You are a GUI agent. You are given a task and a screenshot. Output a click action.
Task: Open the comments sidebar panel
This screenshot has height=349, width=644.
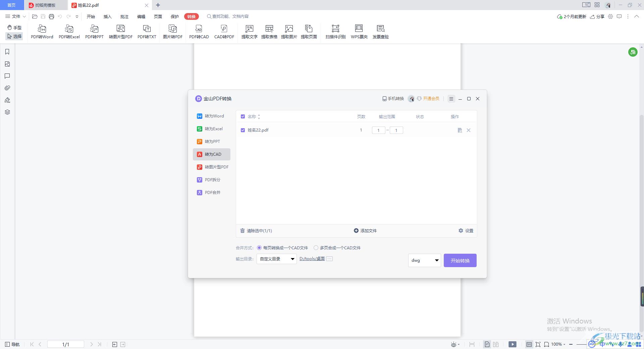click(x=7, y=76)
